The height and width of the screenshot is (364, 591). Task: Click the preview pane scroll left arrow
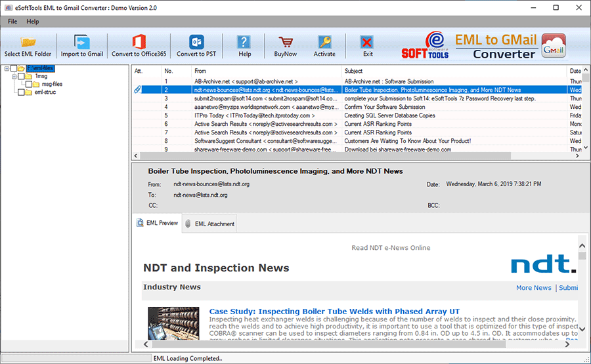coord(146,344)
